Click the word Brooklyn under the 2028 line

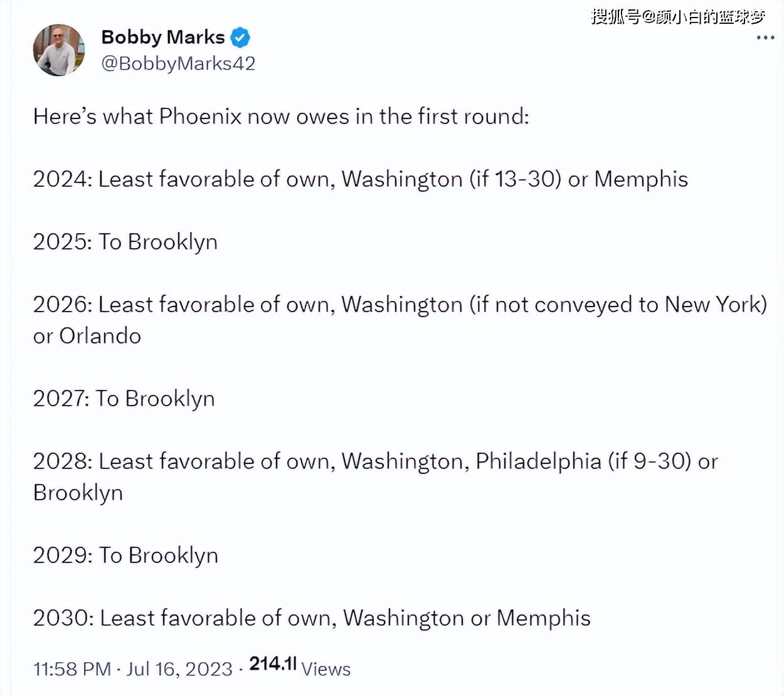click(x=78, y=493)
